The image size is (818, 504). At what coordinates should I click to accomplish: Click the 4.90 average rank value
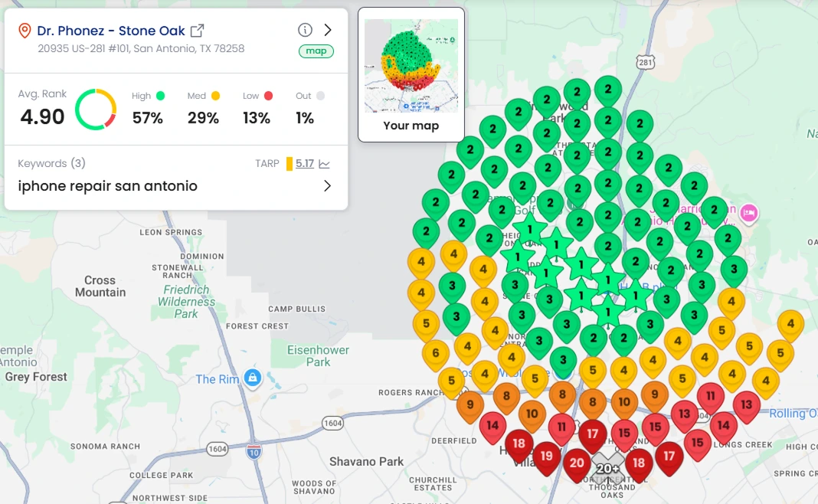tap(42, 117)
